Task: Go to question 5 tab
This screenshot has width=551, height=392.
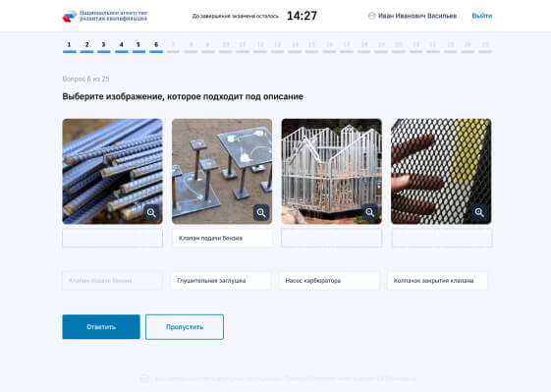Action: [138, 46]
